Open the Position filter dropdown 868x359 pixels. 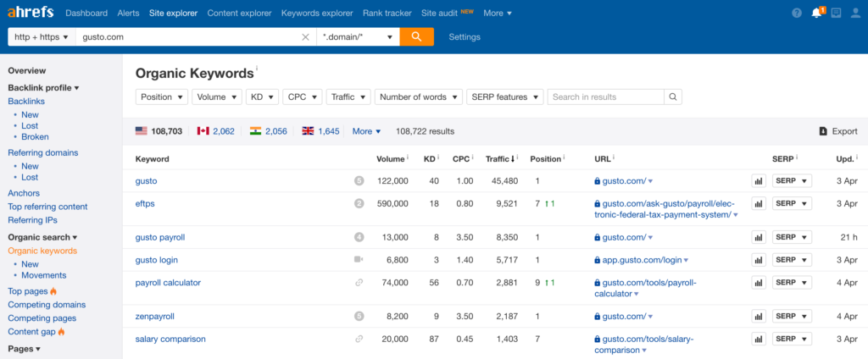[x=162, y=97]
